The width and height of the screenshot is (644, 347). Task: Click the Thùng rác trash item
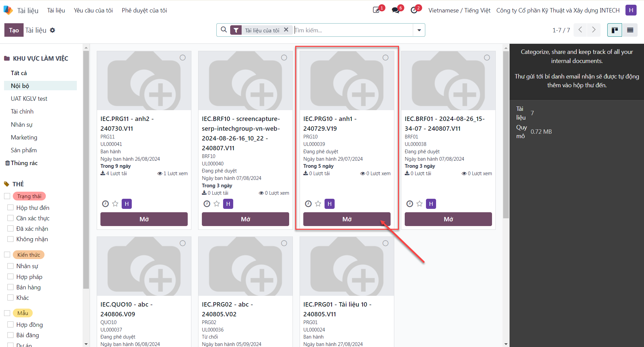21,163
